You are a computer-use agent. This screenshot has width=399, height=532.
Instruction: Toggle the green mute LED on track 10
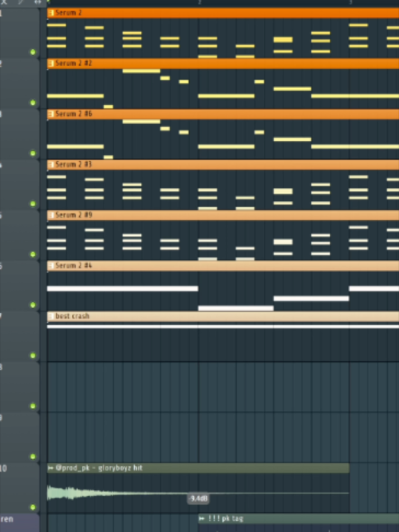tap(33, 507)
